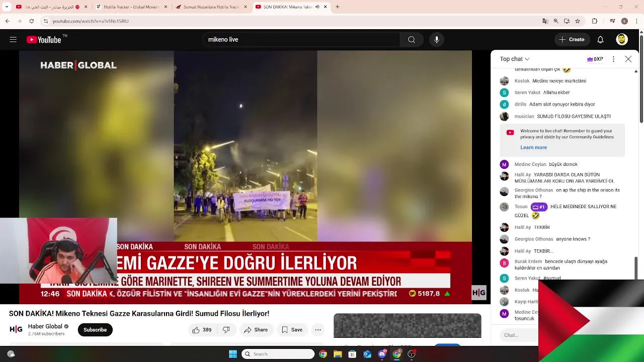644x362 pixels.
Task: Click the Create button
Action: [x=572, y=40]
